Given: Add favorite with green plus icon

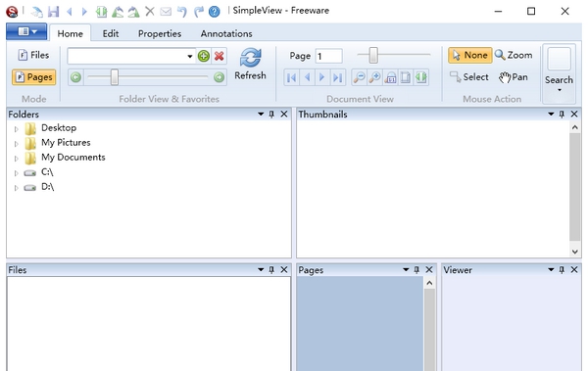Looking at the screenshot, I should click(204, 56).
